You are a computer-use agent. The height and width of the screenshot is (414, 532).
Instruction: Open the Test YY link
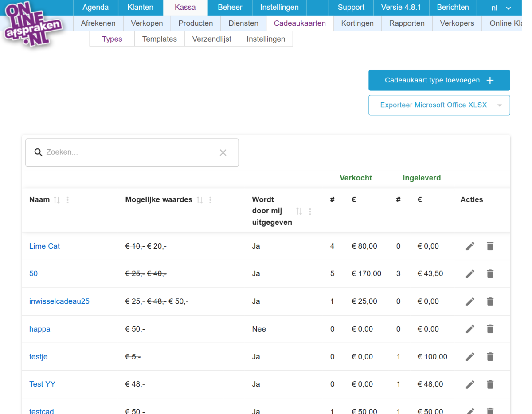(43, 384)
